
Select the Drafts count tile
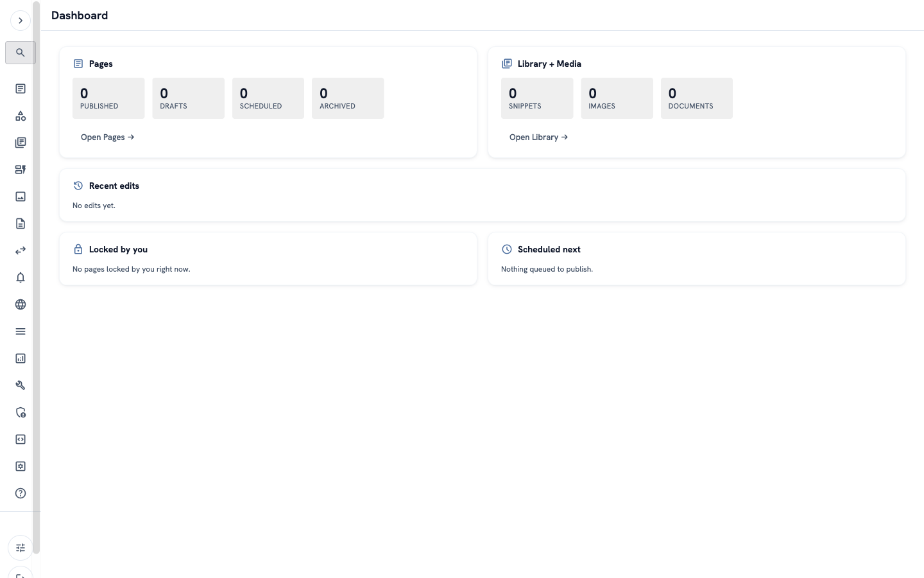point(188,98)
